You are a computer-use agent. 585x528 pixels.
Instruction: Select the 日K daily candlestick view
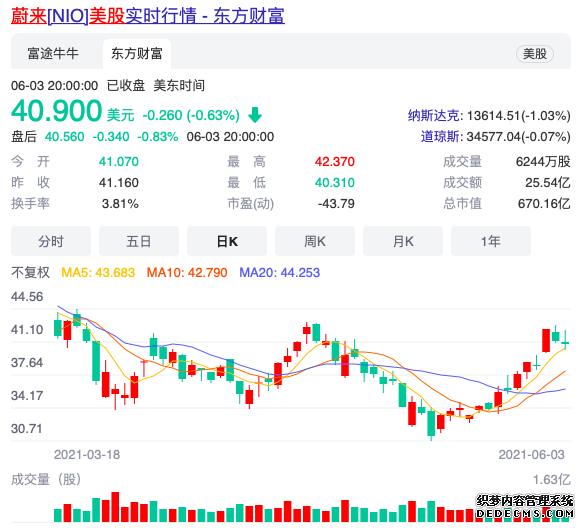point(227,241)
